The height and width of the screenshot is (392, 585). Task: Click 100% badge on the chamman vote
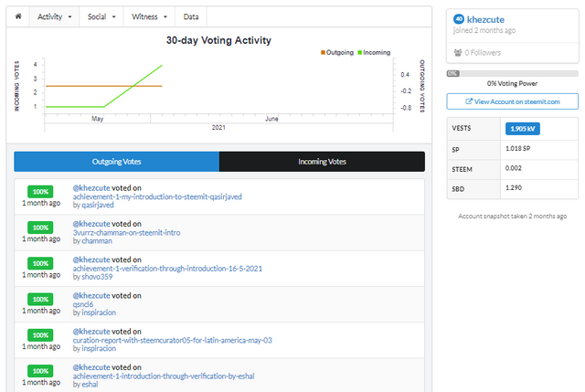point(40,228)
